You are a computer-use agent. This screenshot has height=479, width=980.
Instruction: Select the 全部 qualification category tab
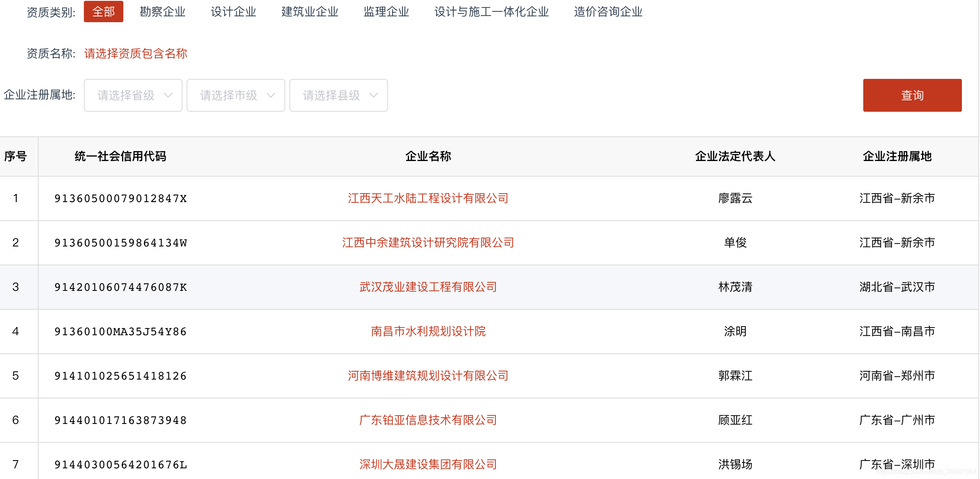coord(103,12)
